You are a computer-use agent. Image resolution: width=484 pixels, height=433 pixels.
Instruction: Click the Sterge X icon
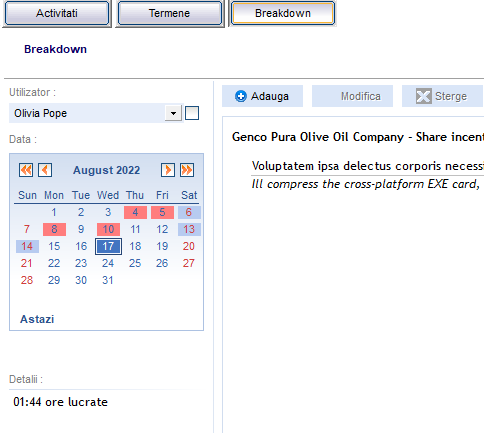pos(424,96)
